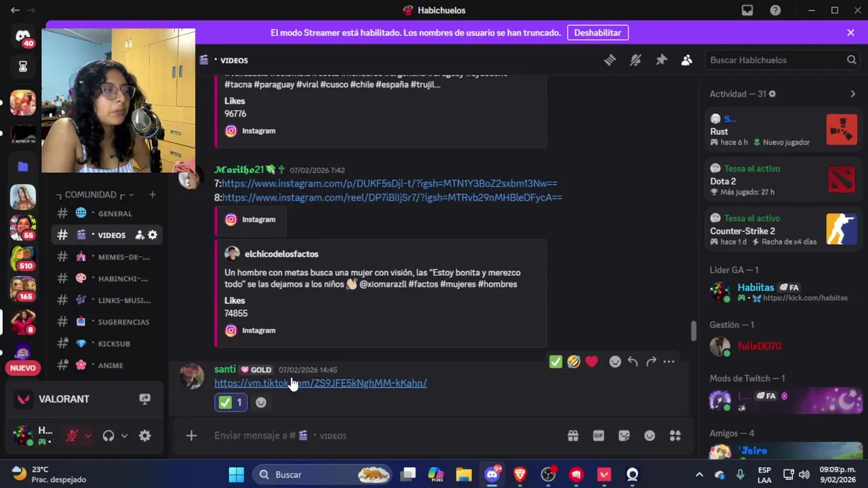The width and height of the screenshot is (868, 488).
Task: Reply to santi's message
Action: tap(633, 362)
